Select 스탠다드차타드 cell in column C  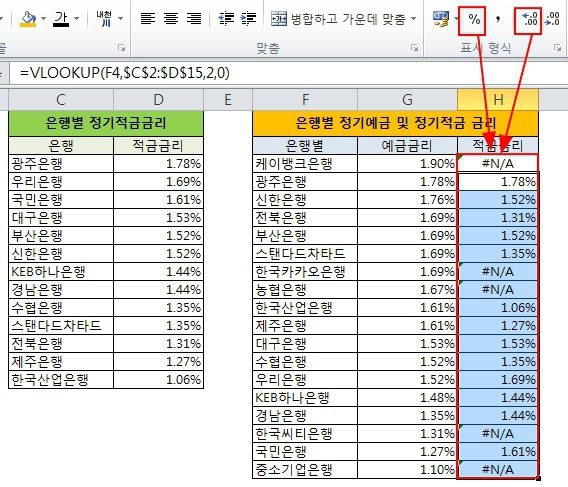point(61,326)
